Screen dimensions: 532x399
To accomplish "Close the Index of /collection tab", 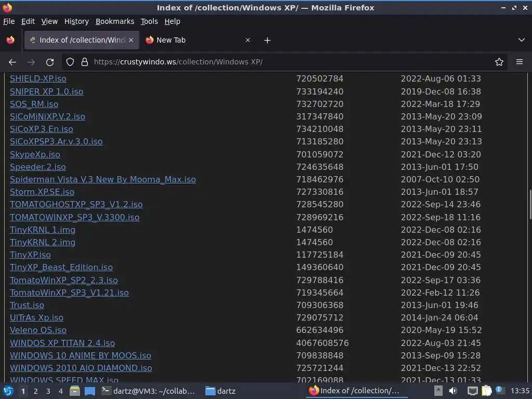I will tap(131, 40).
